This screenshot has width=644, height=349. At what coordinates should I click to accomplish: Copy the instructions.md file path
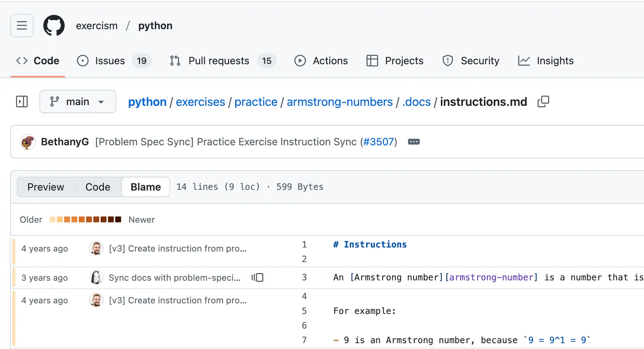(543, 101)
